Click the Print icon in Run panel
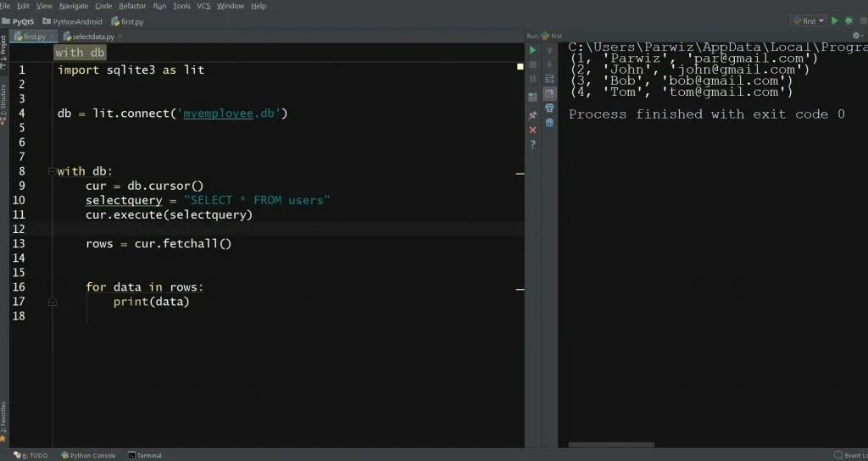868x461 pixels. [549, 108]
